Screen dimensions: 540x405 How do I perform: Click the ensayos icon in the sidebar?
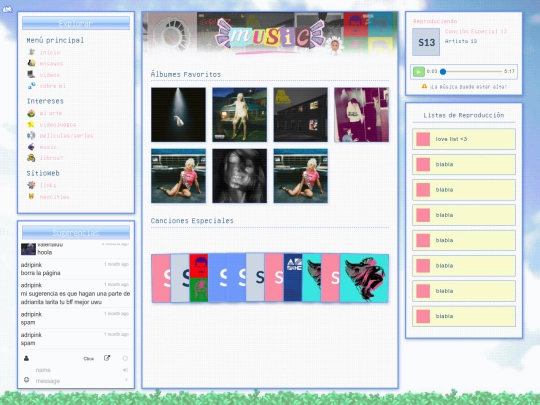pyautogui.click(x=31, y=63)
